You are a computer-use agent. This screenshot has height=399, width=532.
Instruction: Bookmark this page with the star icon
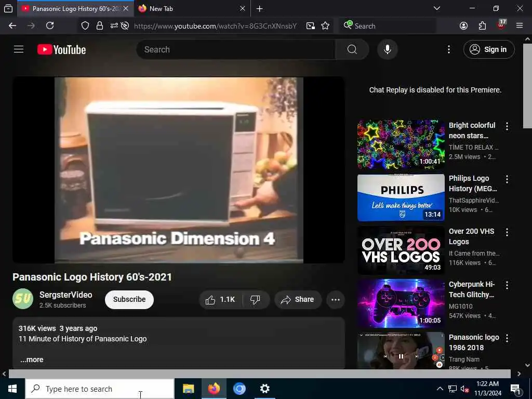point(325,26)
